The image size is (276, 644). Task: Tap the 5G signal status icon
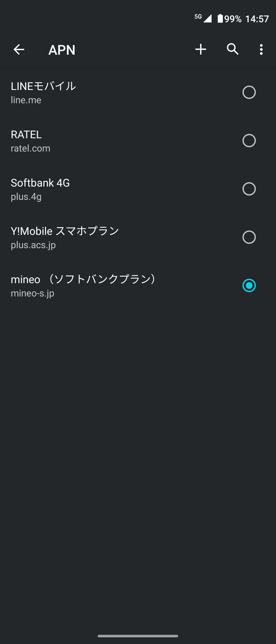tap(203, 18)
